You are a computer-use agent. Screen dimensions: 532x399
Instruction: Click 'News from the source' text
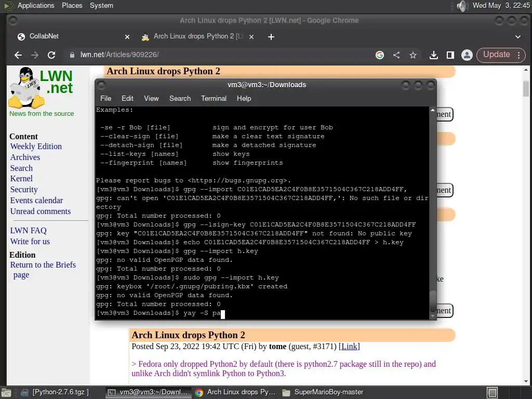42,114
